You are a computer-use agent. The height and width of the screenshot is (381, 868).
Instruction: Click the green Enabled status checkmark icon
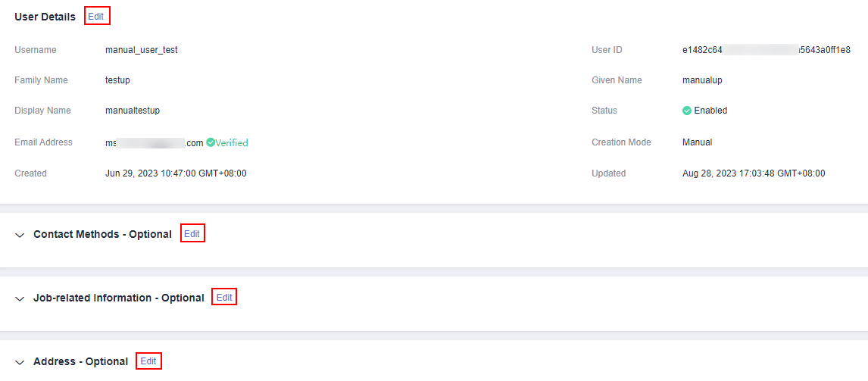(687, 111)
